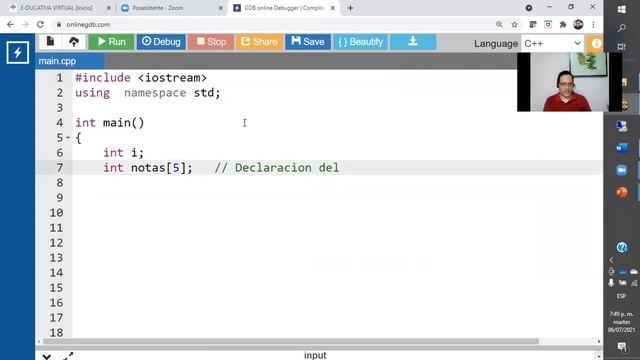This screenshot has width=640, height=360.
Task: Switch to E-DUCATIVA VIRTUAL browser tab
Action: pyautogui.click(x=56, y=8)
